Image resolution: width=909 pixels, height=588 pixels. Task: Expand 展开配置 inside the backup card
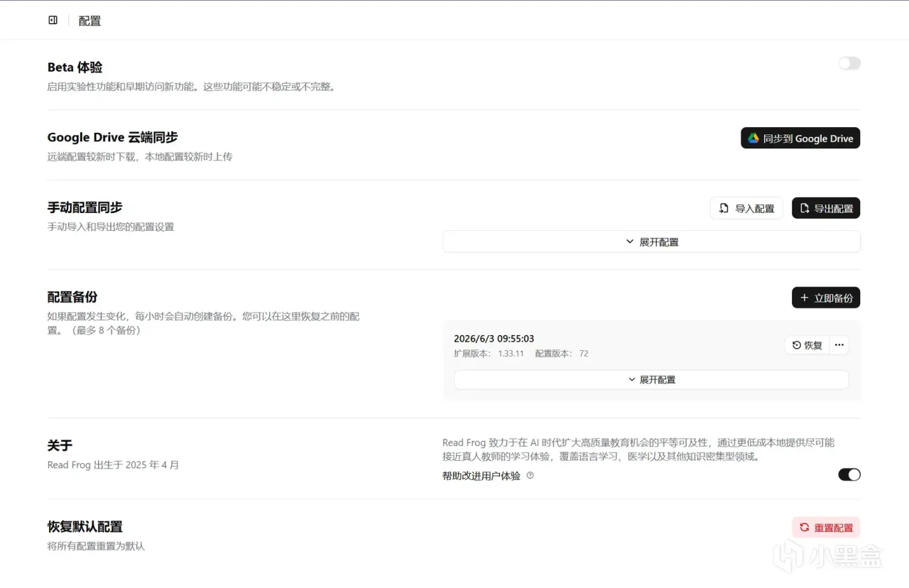tap(651, 379)
